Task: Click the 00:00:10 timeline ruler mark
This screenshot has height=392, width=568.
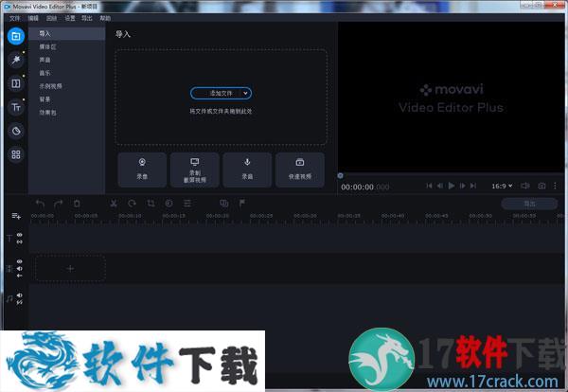Action: pyautogui.click(x=130, y=216)
